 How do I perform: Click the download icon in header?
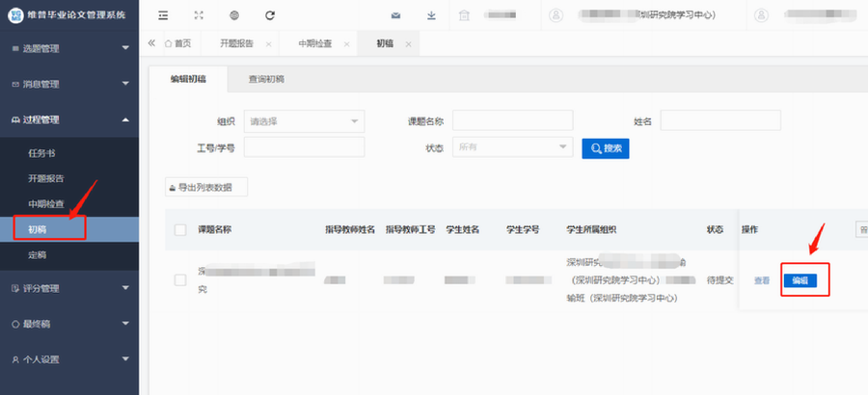pos(431,15)
